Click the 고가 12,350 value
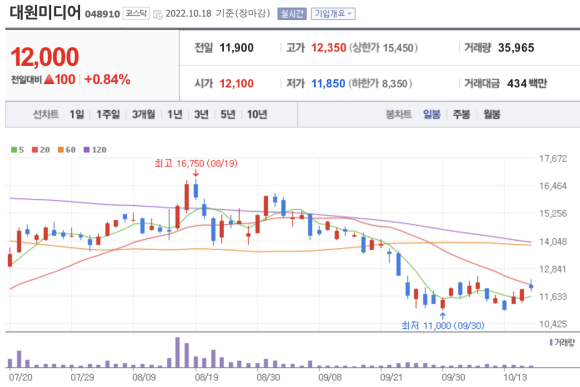580x387 pixels. pyautogui.click(x=328, y=48)
